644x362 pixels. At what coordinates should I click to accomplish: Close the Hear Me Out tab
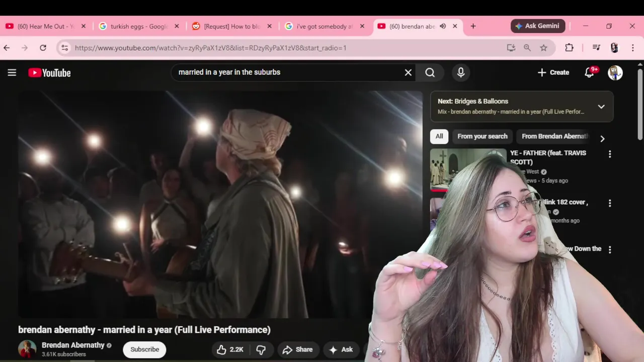(x=84, y=26)
